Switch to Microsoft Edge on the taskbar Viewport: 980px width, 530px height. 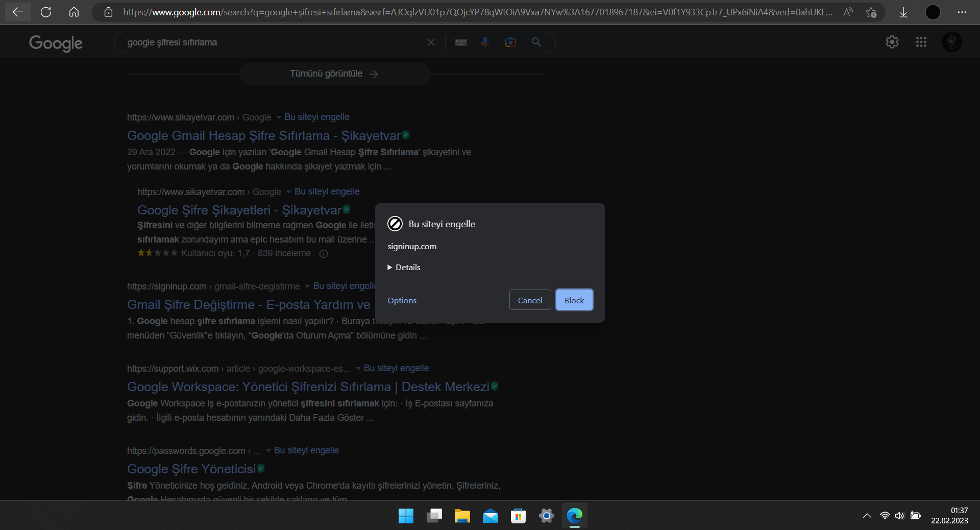click(575, 516)
